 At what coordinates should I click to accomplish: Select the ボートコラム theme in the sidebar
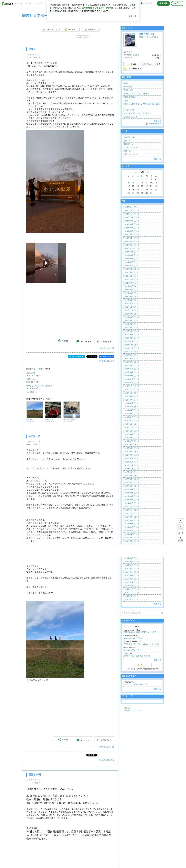(131, 147)
